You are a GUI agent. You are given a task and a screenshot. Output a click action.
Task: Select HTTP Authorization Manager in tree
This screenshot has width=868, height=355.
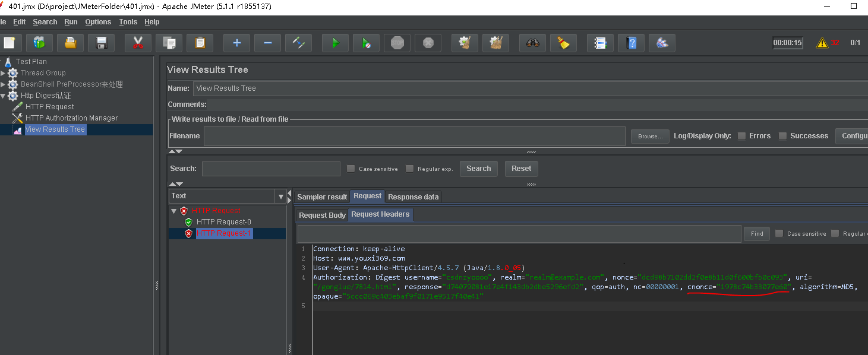(71, 118)
